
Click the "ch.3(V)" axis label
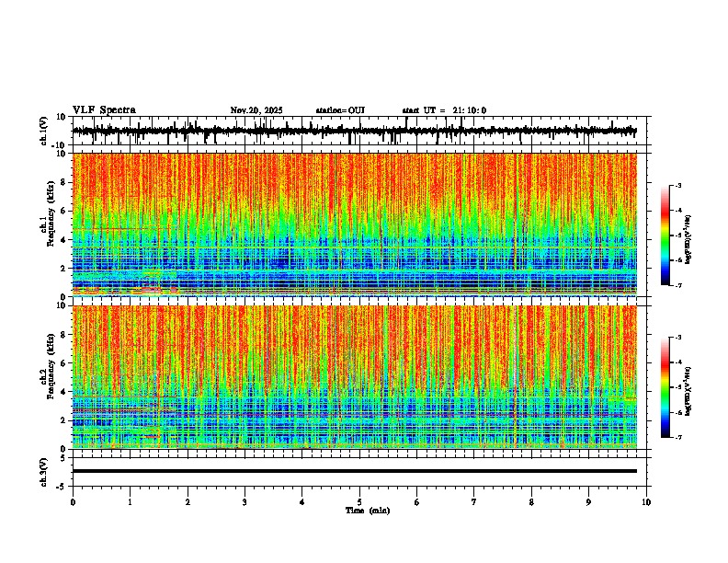[x=44, y=472]
